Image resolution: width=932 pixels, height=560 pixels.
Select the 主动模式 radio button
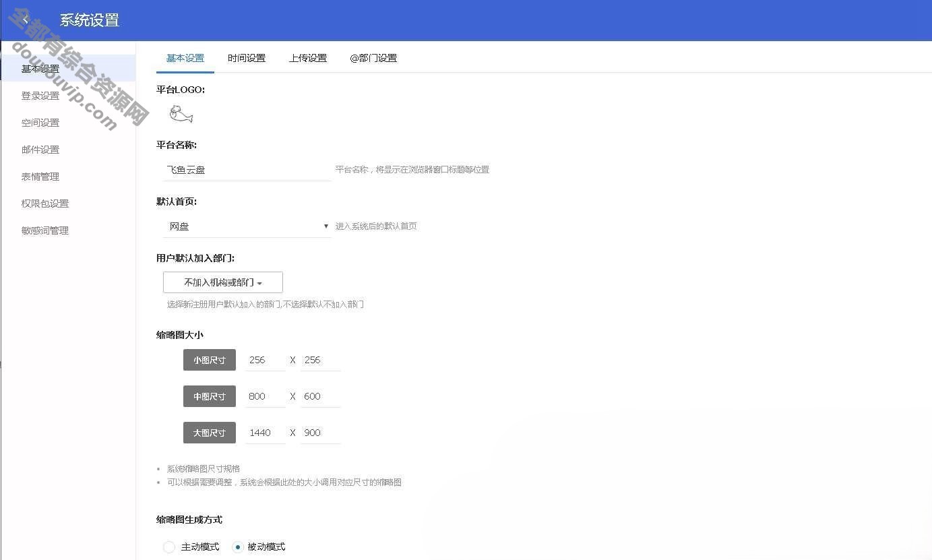tap(169, 547)
